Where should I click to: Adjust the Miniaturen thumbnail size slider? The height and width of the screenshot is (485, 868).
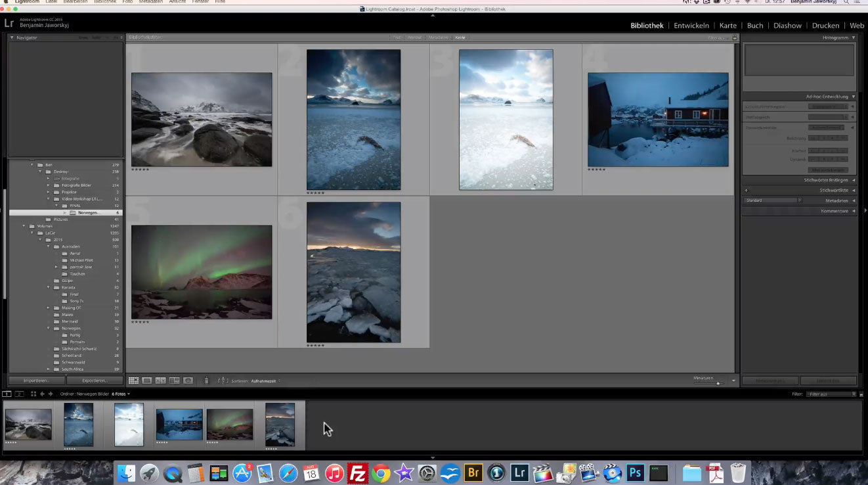click(718, 382)
